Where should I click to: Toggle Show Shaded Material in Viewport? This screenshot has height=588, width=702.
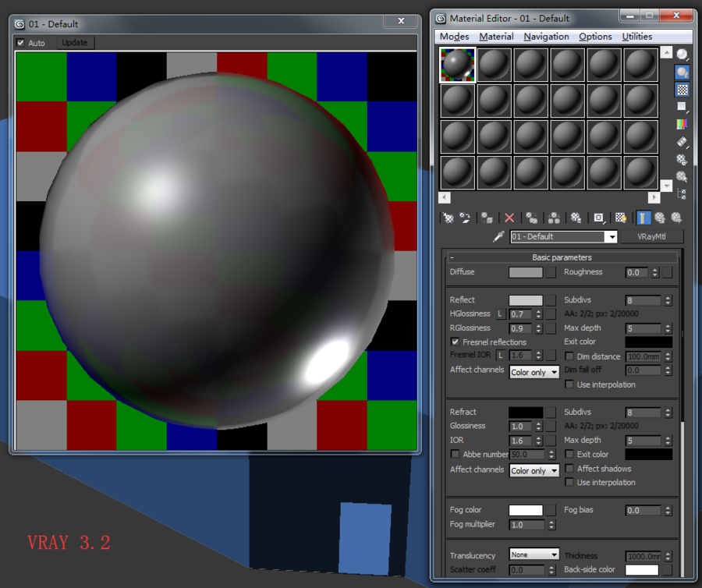click(621, 218)
